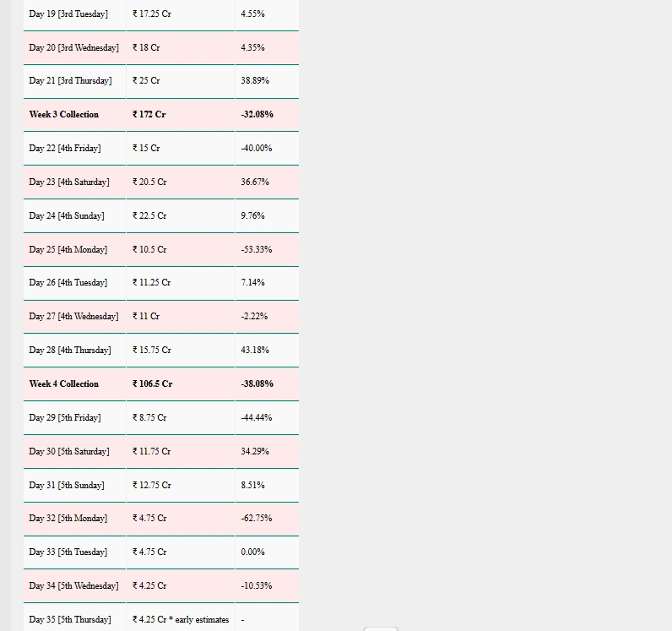
Task: Click the Day 19 [3rd Tuesday] cell
Action: 68,14
